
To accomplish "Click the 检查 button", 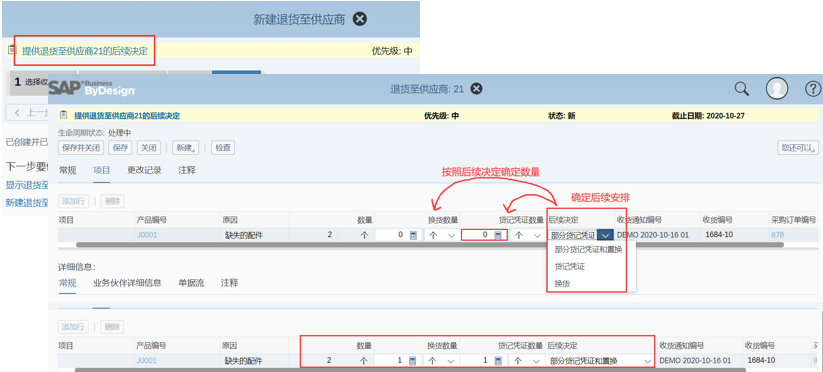I will (x=223, y=148).
